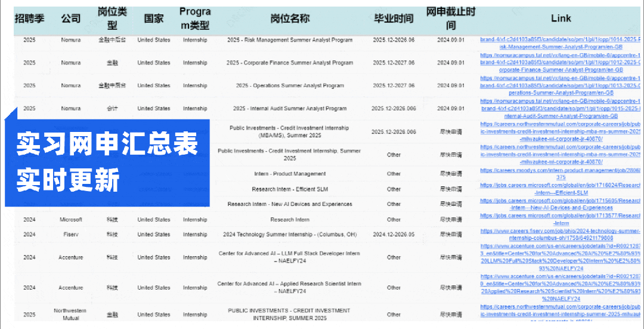Screen dimensions: 644x329
Task: Follow the Operations Summer Analyst Program link
Action: pyautogui.click(x=561, y=85)
